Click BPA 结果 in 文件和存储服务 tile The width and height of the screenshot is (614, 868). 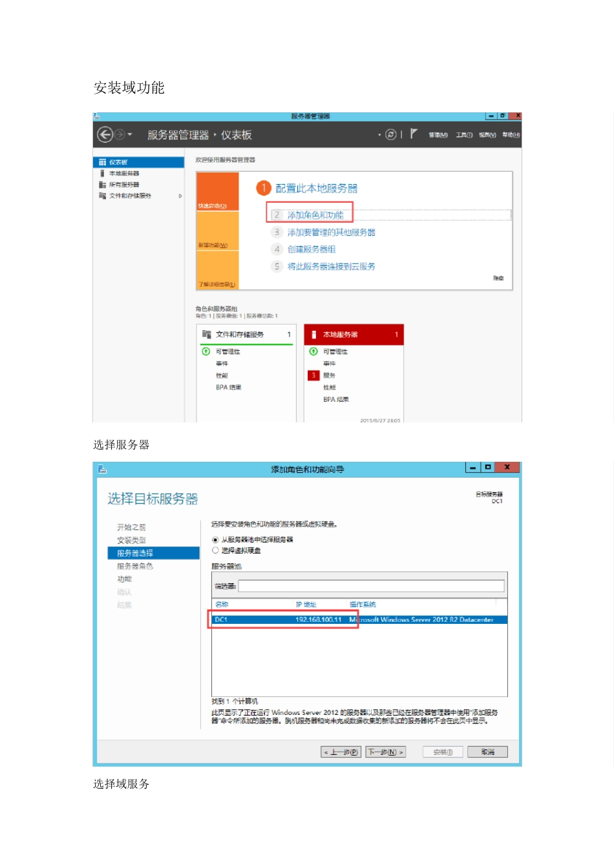[x=229, y=387]
